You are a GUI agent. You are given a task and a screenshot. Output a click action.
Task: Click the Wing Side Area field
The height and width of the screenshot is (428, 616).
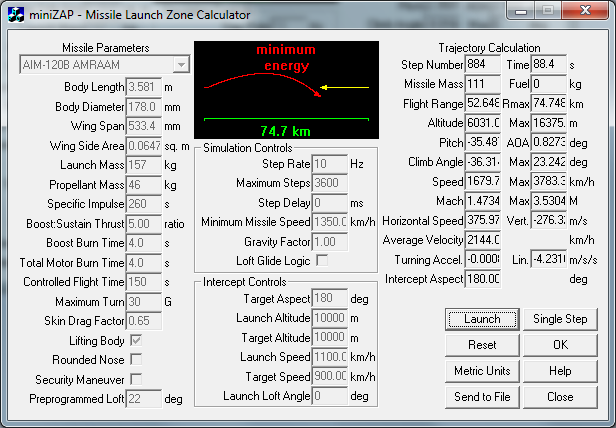[144, 146]
